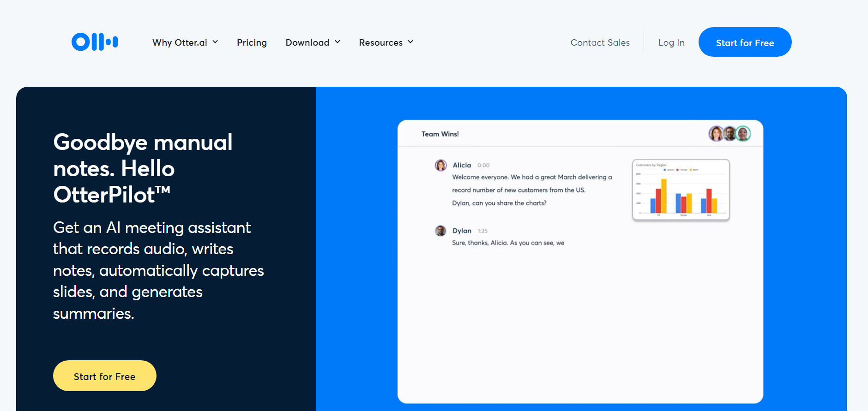The image size is (868, 411).
Task: Click the blue Start for Free button
Action: pyautogui.click(x=745, y=42)
